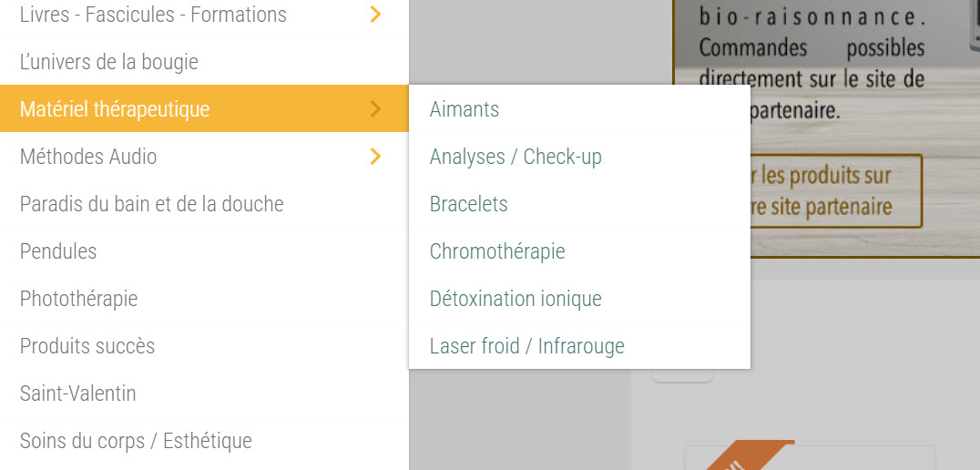Choose the Saint-Valentin category
Image resolution: width=980 pixels, height=470 pixels.
tap(78, 393)
